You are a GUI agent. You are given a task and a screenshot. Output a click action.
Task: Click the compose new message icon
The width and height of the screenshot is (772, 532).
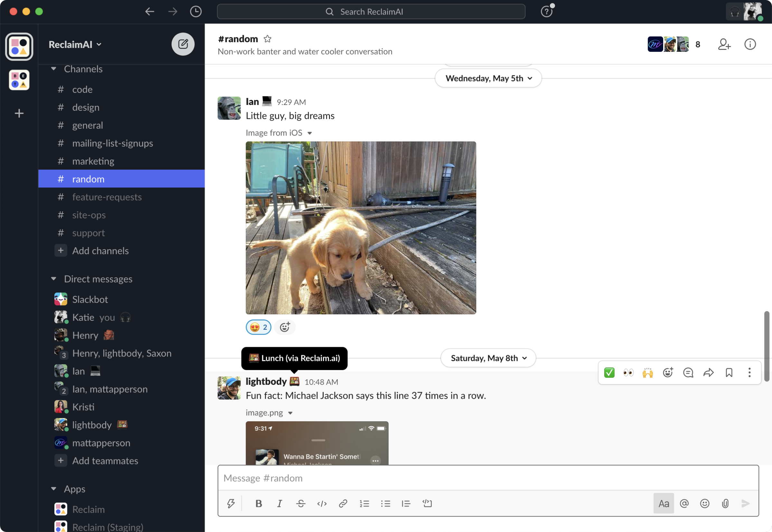pyautogui.click(x=183, y=44)
